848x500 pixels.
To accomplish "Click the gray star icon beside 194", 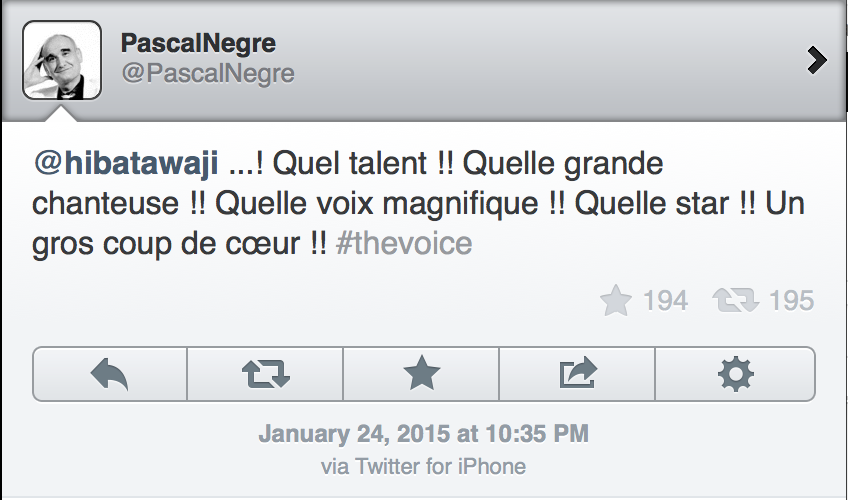I will 617,300.
